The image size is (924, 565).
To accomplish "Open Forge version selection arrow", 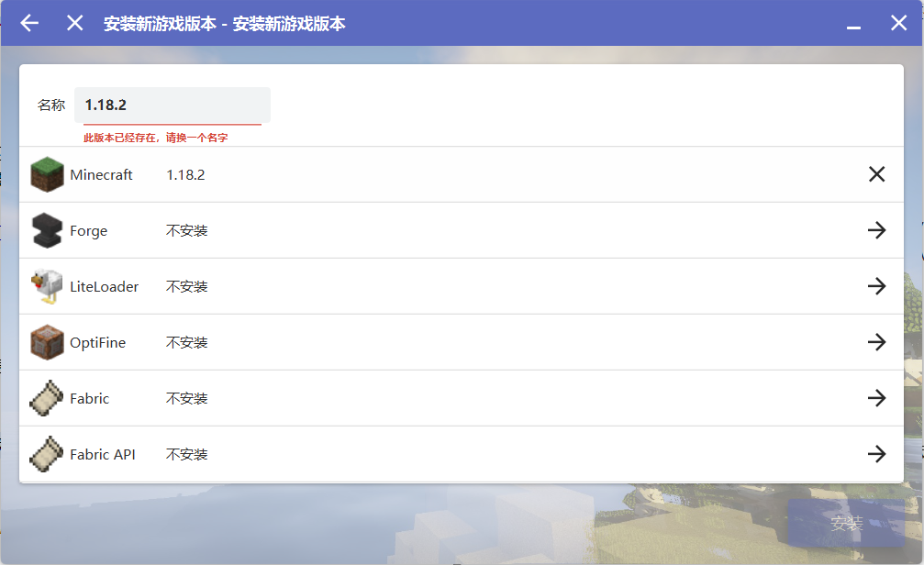I will 877,230.
